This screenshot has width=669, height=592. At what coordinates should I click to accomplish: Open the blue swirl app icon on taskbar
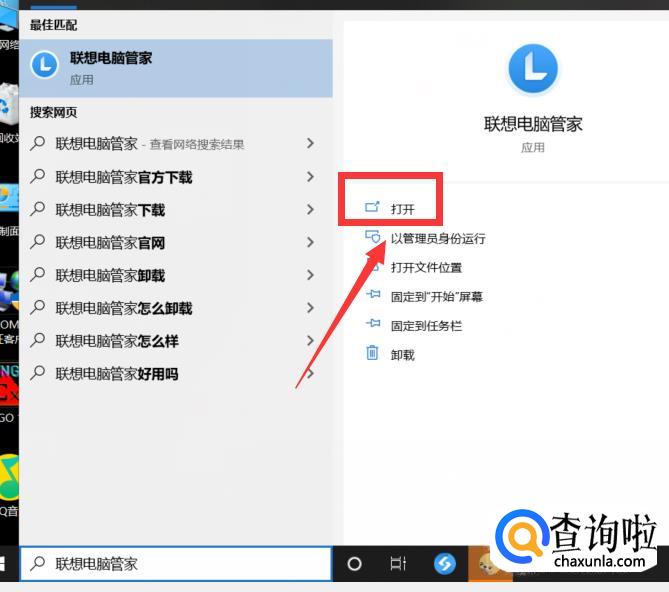(x=445, y=563)
